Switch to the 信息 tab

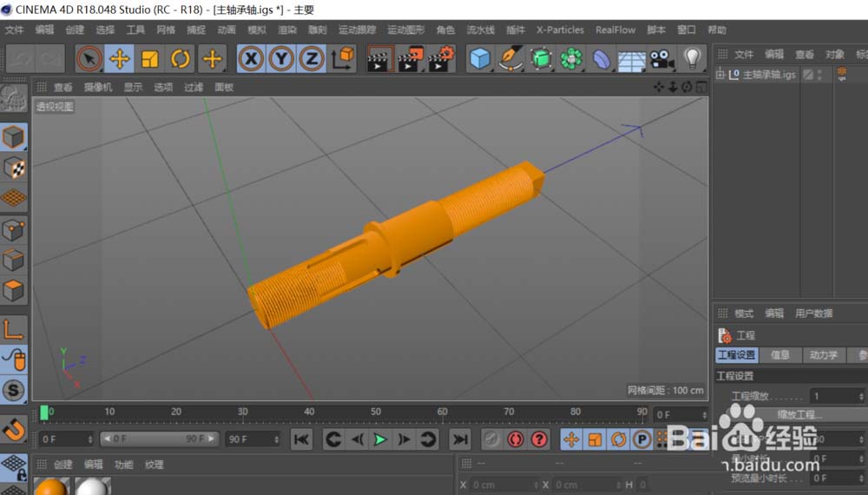coord(780,354)
